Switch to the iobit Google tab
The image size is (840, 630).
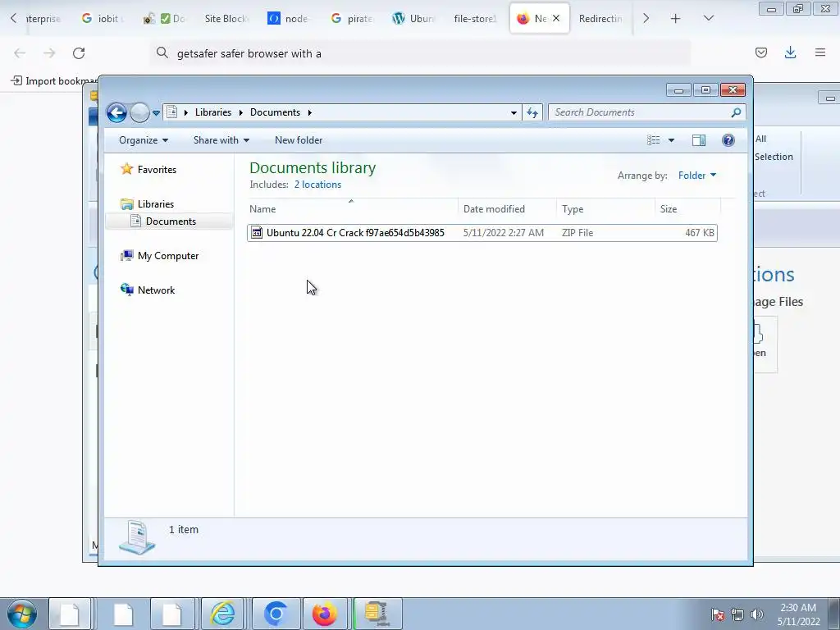[x=102, y=18]
